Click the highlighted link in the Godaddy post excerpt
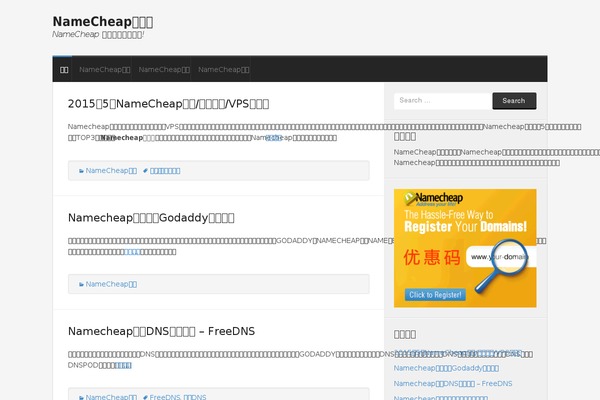 (x=132, y=252)
